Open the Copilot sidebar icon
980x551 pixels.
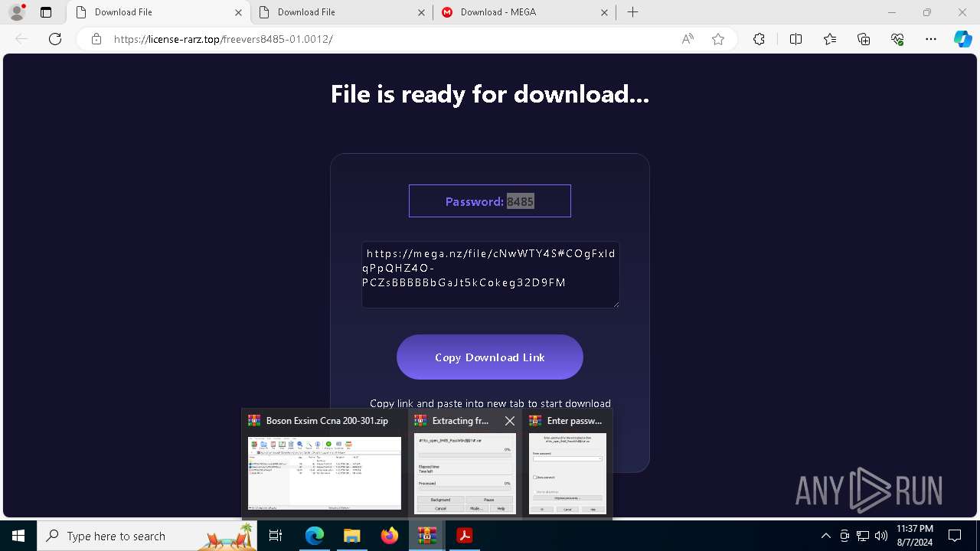[x=962, y=39]
